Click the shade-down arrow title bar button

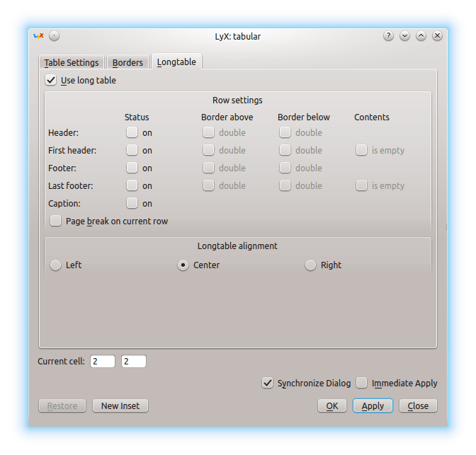[x=404, y=36]
